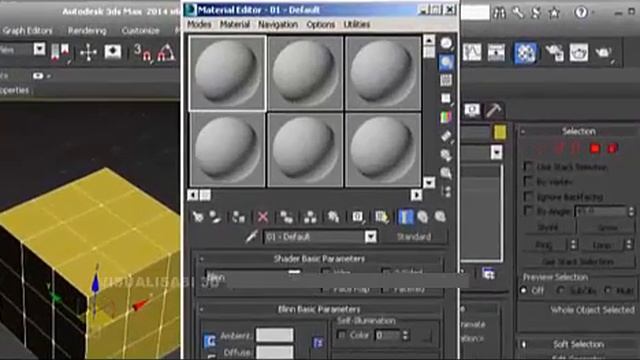Viewport: 640px width, 360px height.
Task: Enable By Angle checkbox
Action: 528,211
